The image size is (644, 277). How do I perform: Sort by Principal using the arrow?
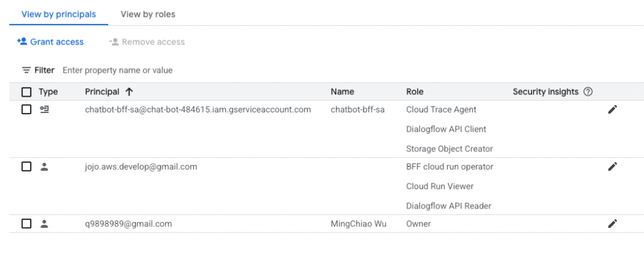tap(129, 92)
